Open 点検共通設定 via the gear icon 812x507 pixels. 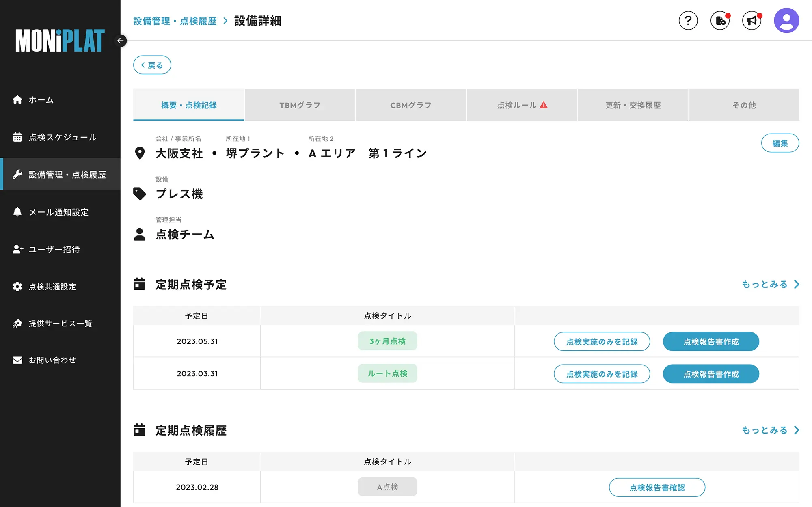(18, 287)
